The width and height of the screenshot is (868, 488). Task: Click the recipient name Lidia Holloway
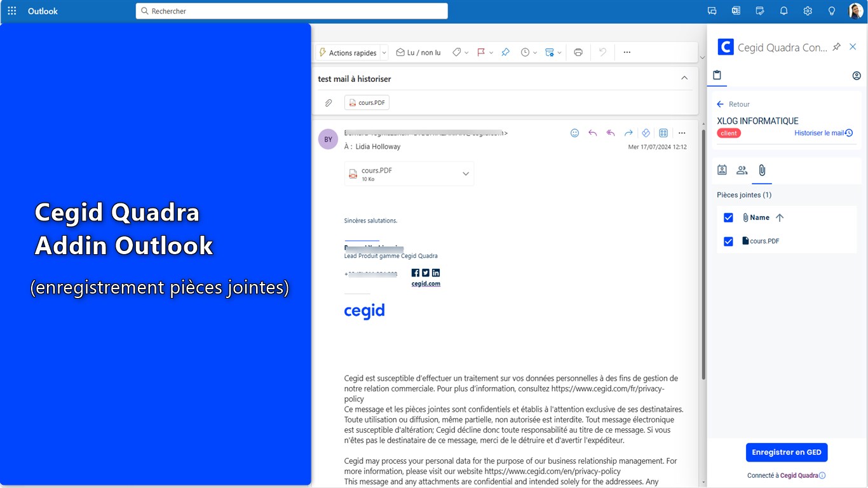pos(377,147)
